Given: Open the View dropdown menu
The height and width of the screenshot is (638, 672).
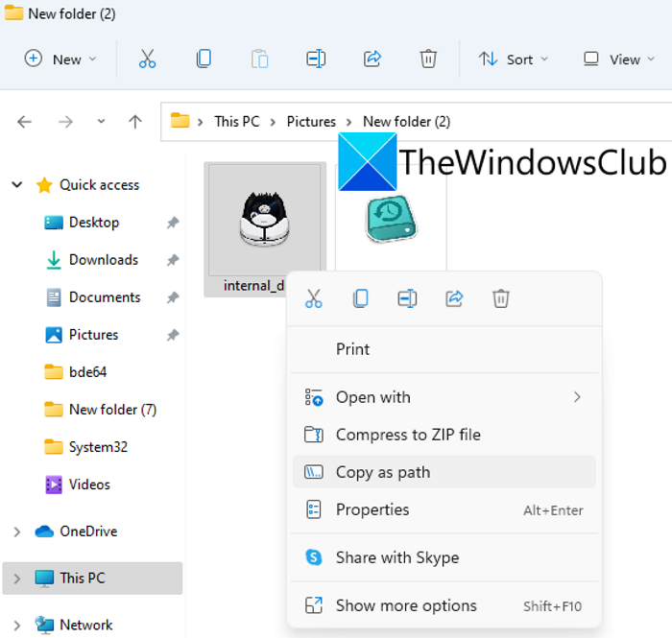Looking at the screenshot, I should (x=619, y=59).
